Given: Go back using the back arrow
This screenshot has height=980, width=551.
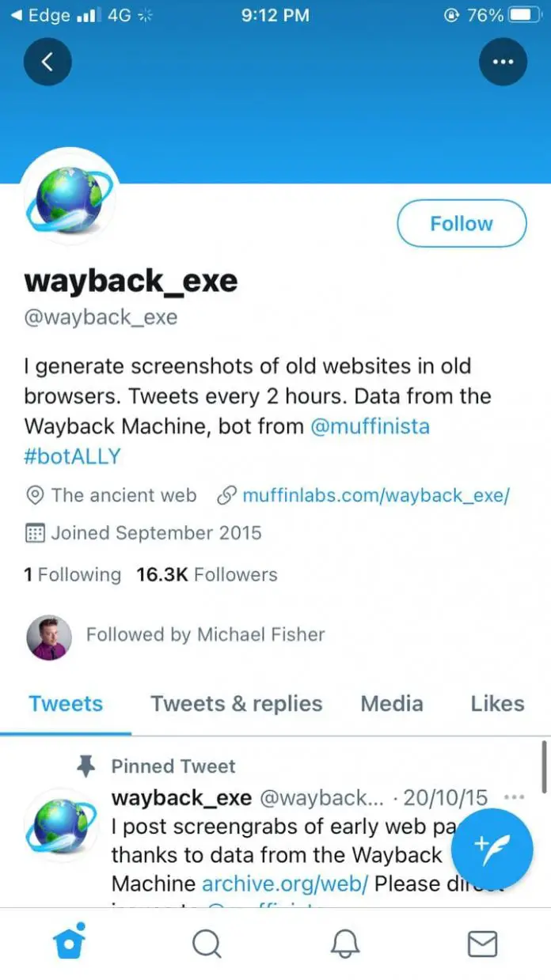Looking at the screenshot, I should click(x=47, y=61).
